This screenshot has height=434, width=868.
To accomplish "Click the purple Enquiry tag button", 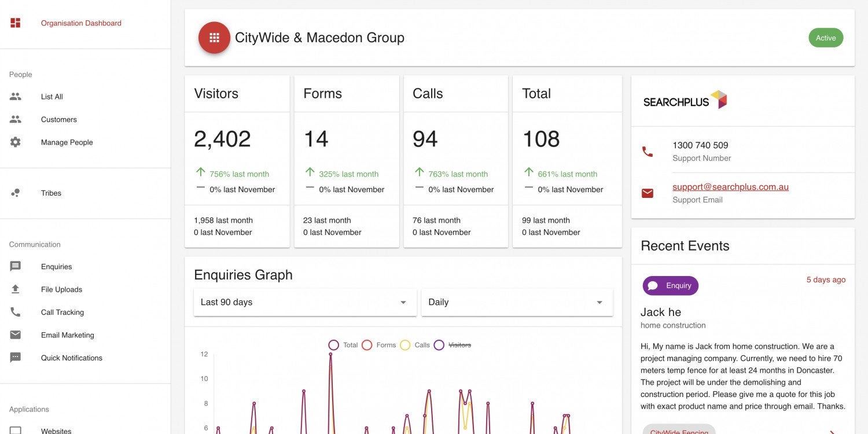I will click(x=670, y=285).
